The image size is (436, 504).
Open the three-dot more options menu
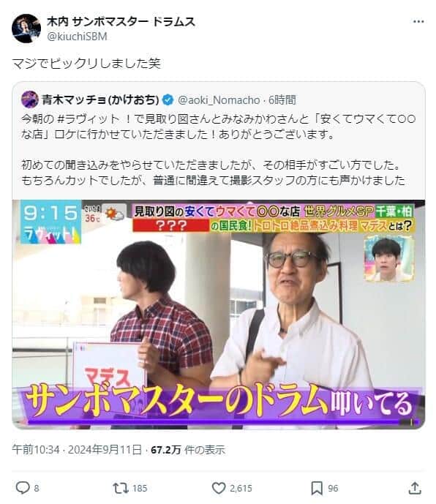[418, 21]
